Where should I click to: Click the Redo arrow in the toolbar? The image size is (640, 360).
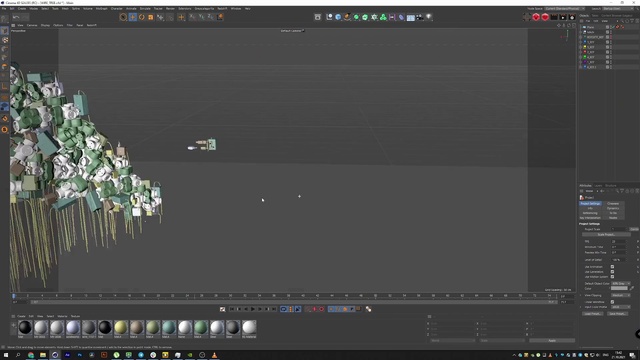pos(25,17)
